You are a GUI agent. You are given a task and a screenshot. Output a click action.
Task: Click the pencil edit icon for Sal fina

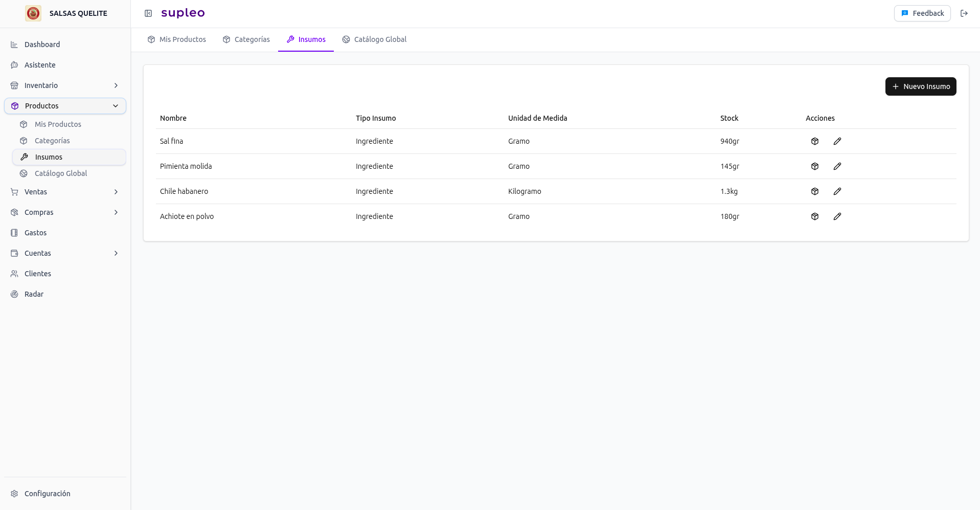point(837,141)
